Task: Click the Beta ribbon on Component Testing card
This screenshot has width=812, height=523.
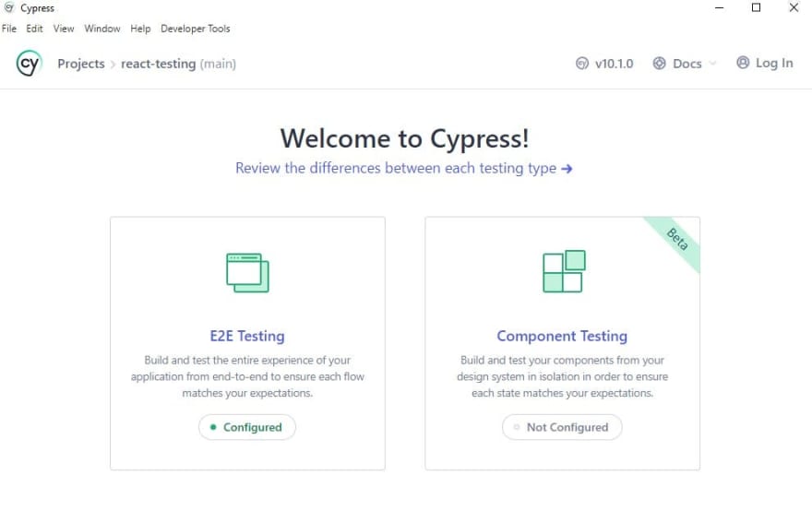Action: [677, 239]
